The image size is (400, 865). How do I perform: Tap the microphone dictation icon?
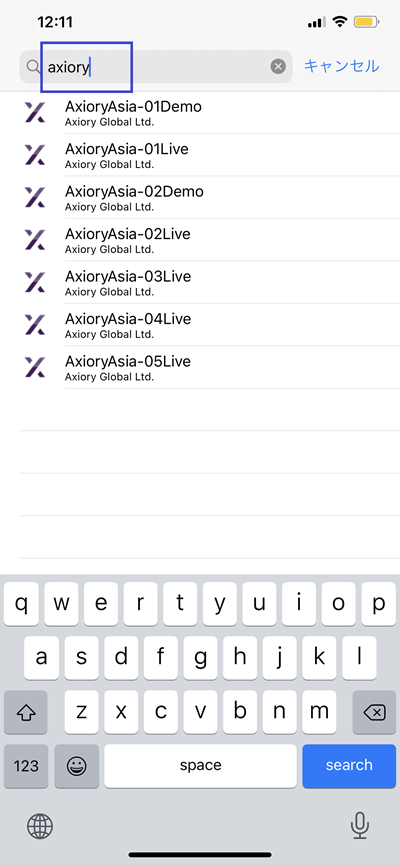click(x=360, y=826)
